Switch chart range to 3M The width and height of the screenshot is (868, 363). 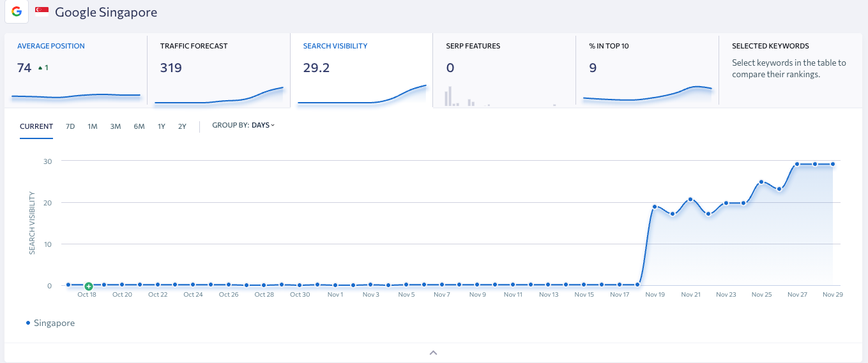coord(116,126)
